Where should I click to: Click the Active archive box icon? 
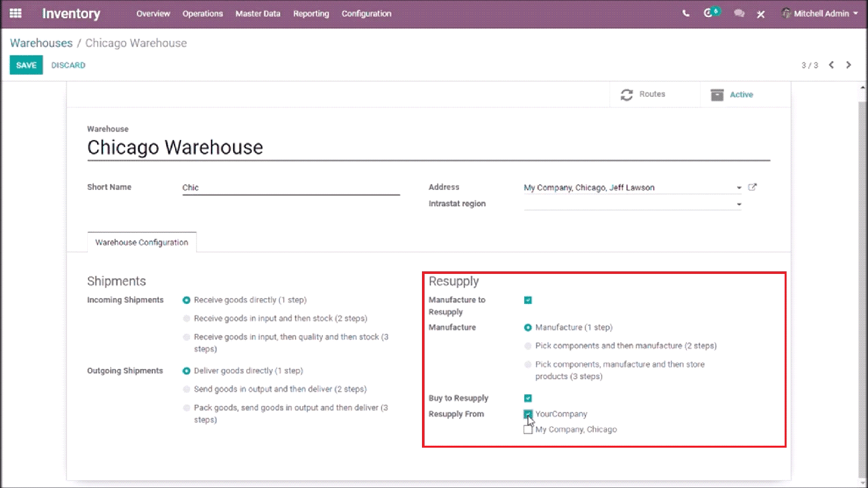point(717,95)
